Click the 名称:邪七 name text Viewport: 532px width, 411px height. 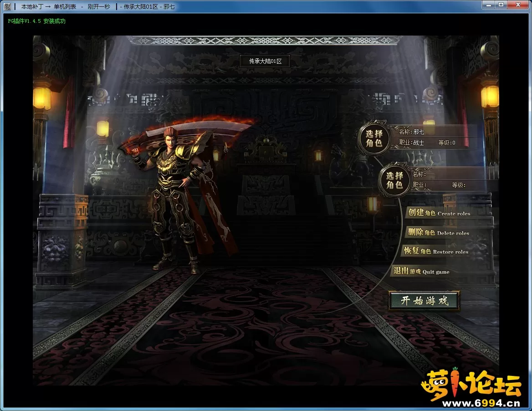tap(412, 132)
